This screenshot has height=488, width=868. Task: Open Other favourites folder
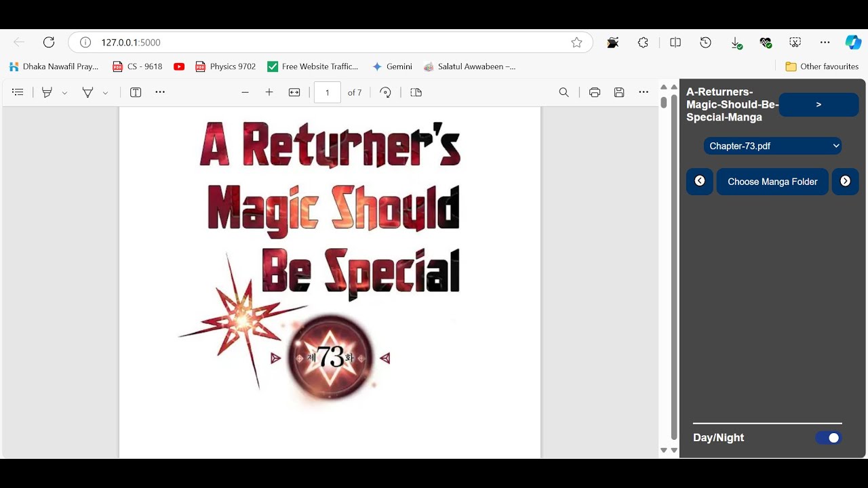(x=822, y=66)
